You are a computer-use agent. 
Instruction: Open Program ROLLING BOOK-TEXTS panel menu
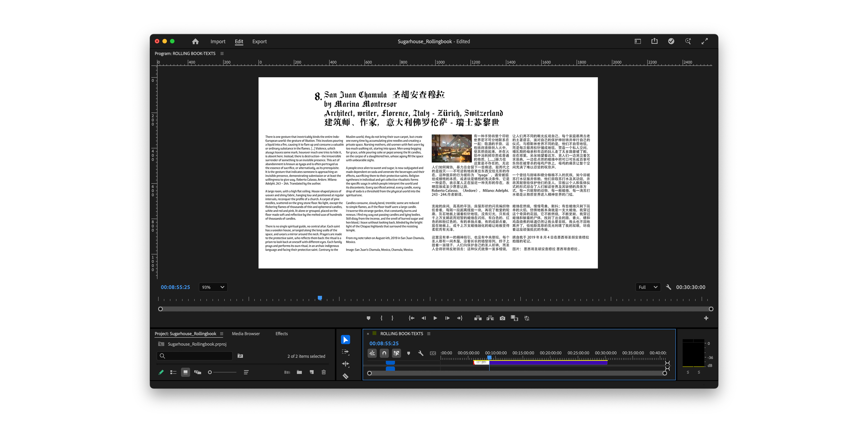222,54
